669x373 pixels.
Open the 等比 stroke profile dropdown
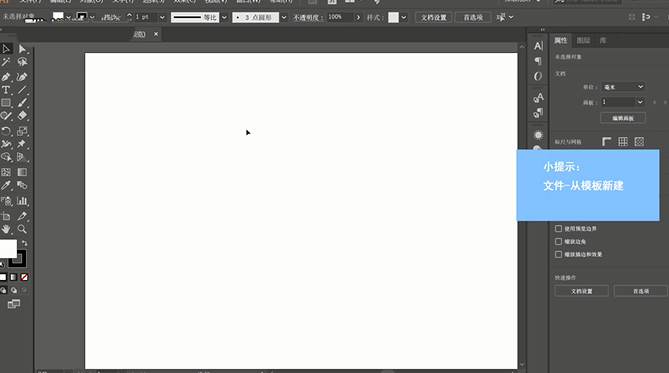tap(224, 17)
